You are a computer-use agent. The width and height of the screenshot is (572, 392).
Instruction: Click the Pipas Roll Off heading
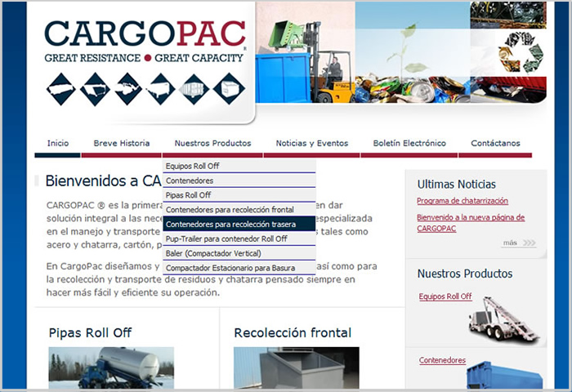pos(90,332)
